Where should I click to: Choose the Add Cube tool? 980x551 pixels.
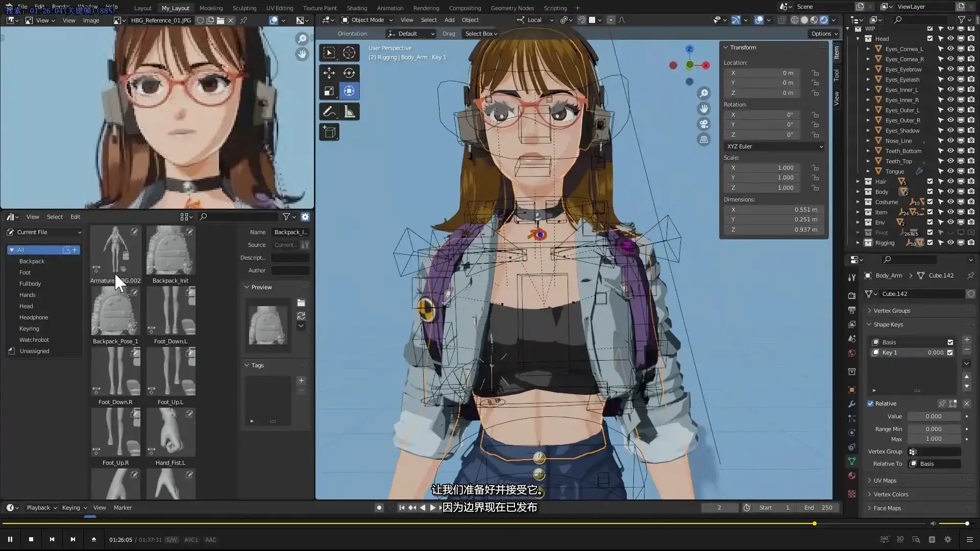coord(329,132)
